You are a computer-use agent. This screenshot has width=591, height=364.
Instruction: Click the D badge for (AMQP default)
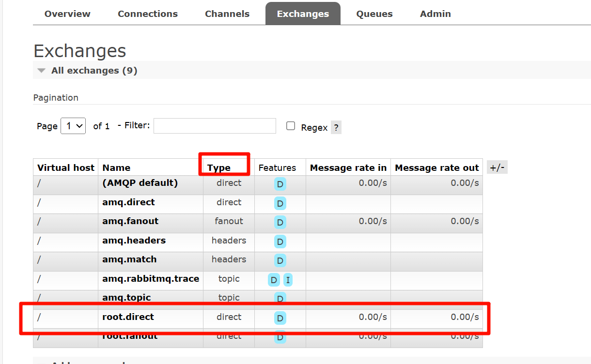pyautogui.click(x=280, y=184)
